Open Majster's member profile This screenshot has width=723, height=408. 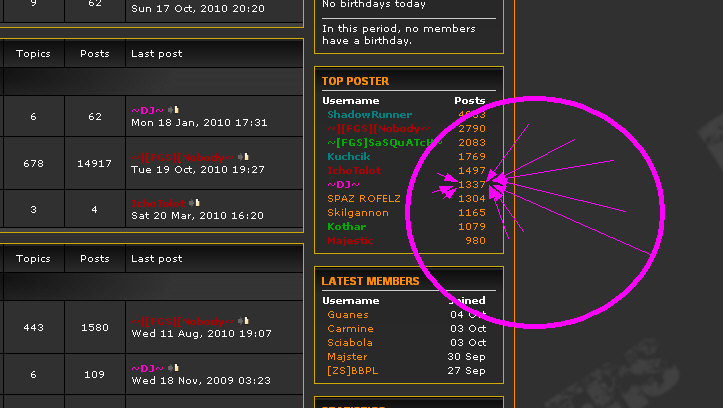[x=347, y=357]
